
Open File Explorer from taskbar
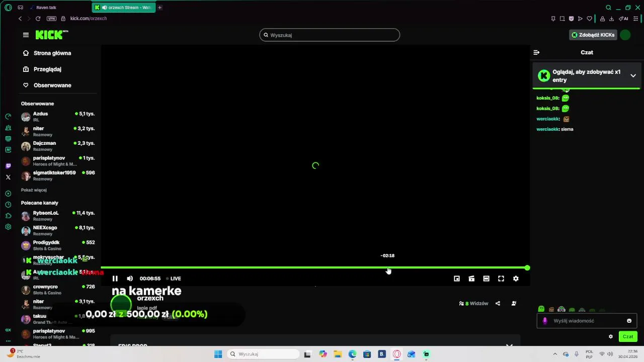coord(338,354)
